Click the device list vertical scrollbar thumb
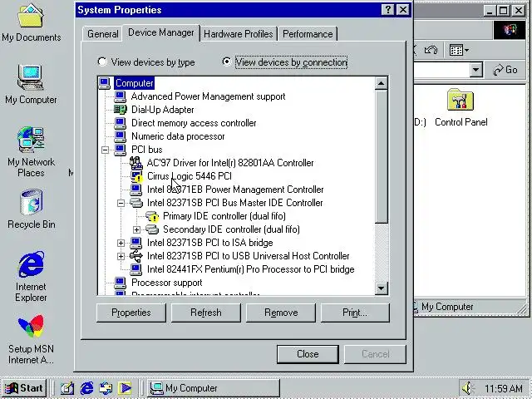 pos(381,156)
